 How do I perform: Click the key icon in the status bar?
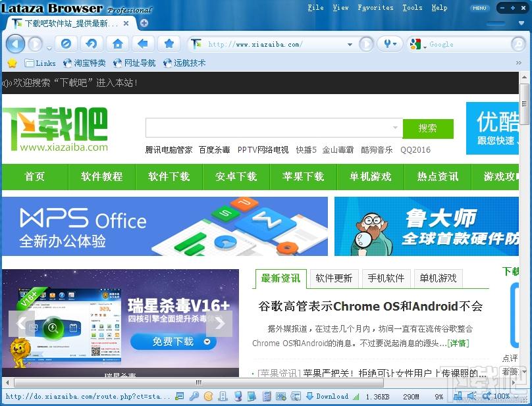tap(194, 396)
